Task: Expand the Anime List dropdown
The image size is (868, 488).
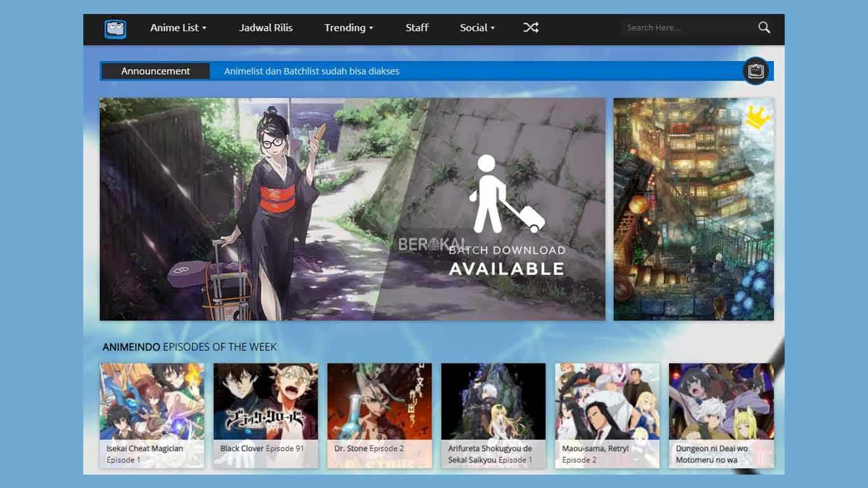Action: point(178,28)
